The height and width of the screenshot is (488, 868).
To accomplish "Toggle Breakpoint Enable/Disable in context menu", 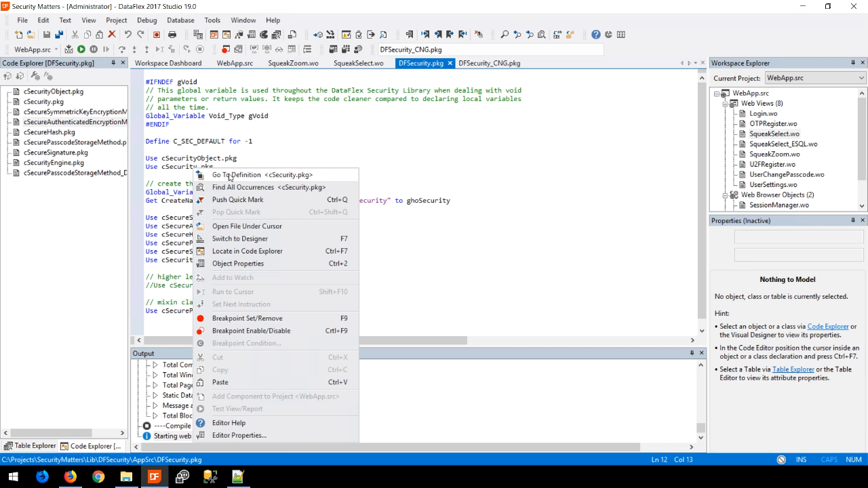I will 251,331.
